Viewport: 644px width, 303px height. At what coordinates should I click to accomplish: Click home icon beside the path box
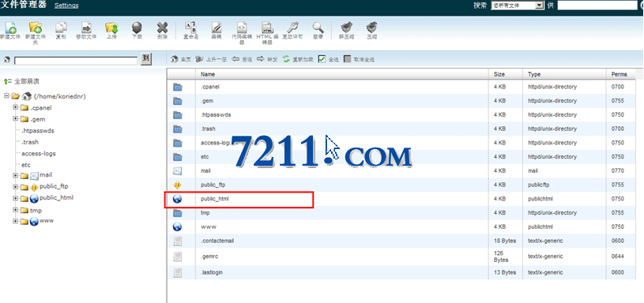(x=6, y=60)
